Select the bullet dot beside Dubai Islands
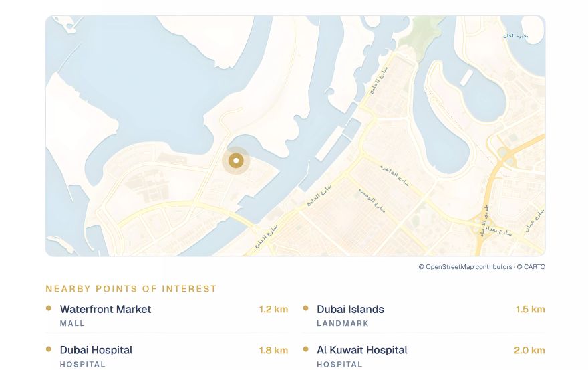Image resolution: width=588 pixels, height=370 pixels. pyautogui.click(x=305, y=308)
